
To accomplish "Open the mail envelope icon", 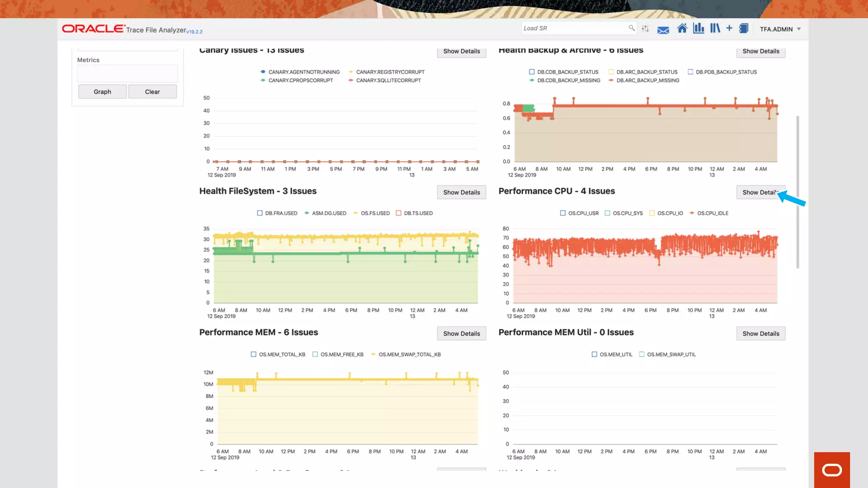I will [663, 30].
